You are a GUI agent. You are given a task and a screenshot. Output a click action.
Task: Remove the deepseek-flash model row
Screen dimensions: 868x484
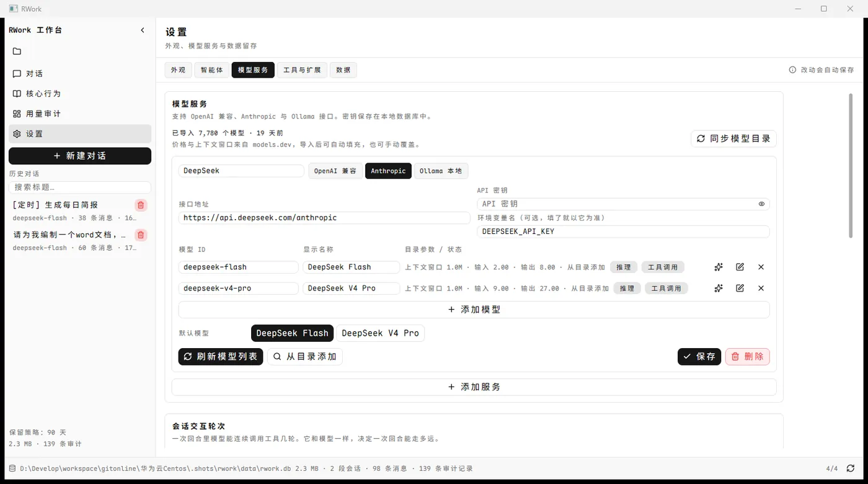(x=761, y=267)
